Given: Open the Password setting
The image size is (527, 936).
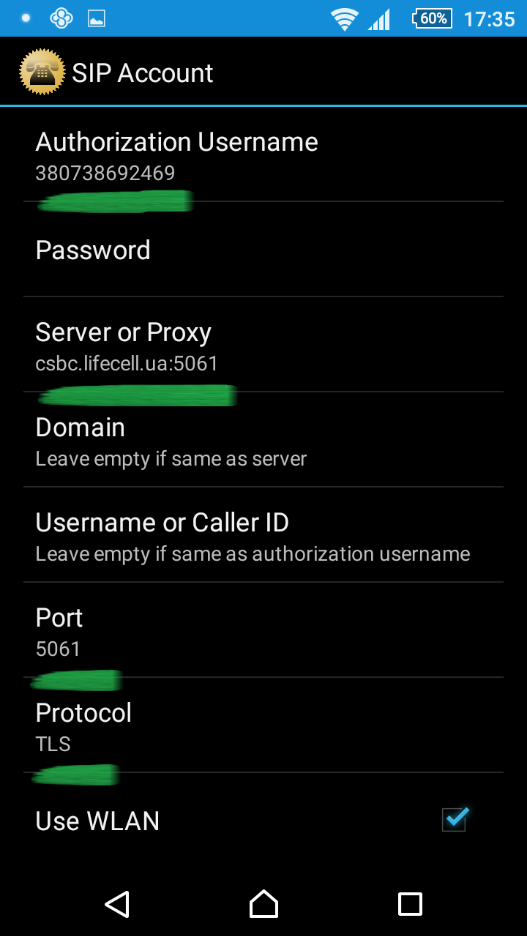Looking at the screenshot, I should tap(263, 249).
